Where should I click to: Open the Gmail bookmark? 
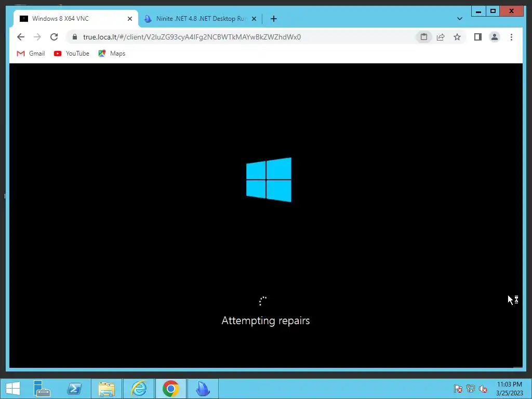click(x=31, y=54)
